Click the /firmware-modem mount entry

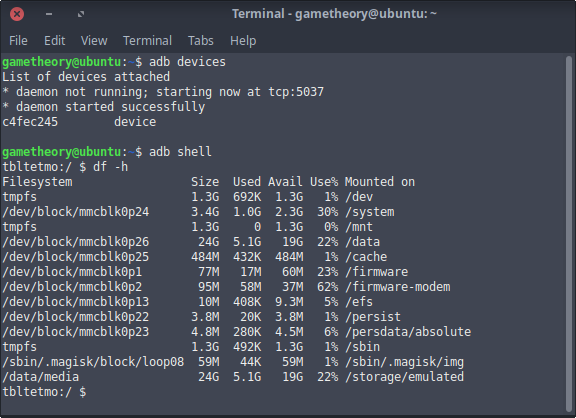coord(398,287)
